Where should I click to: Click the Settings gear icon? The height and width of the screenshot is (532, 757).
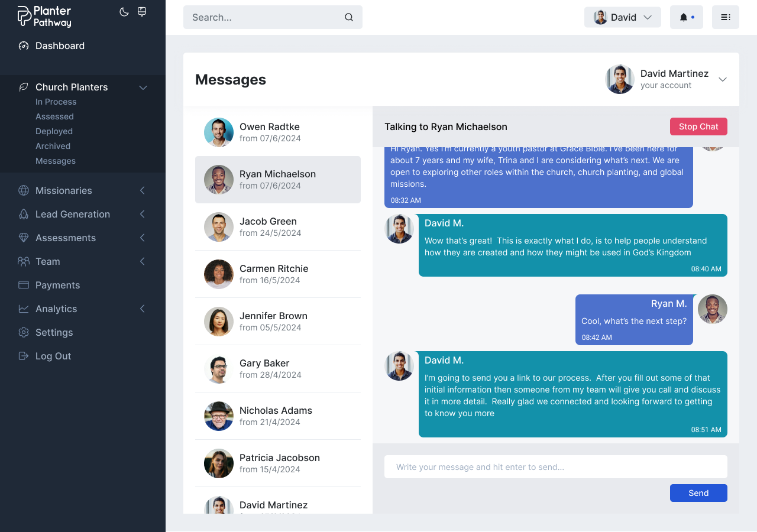pos(24,332)
